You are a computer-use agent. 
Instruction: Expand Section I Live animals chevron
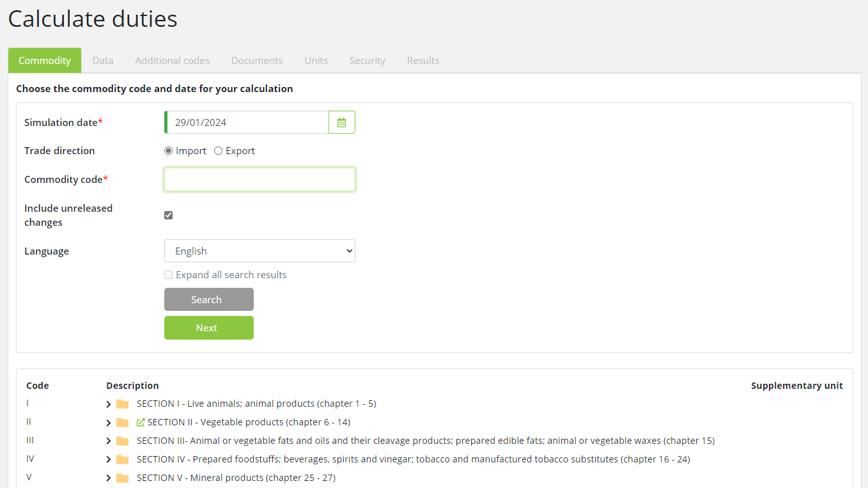pyautogui.click(x=109, y=404)
